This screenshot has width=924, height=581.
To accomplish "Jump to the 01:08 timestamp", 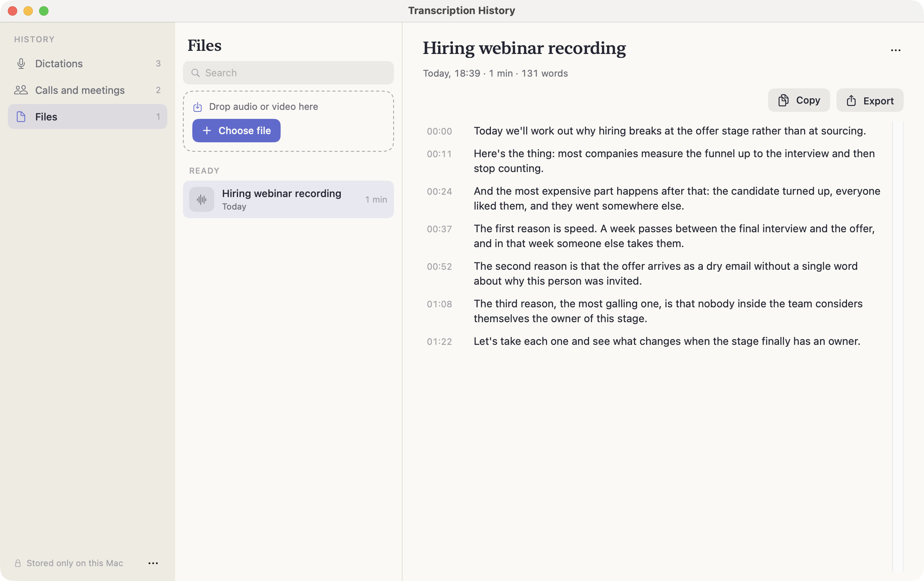I will 439,304.
